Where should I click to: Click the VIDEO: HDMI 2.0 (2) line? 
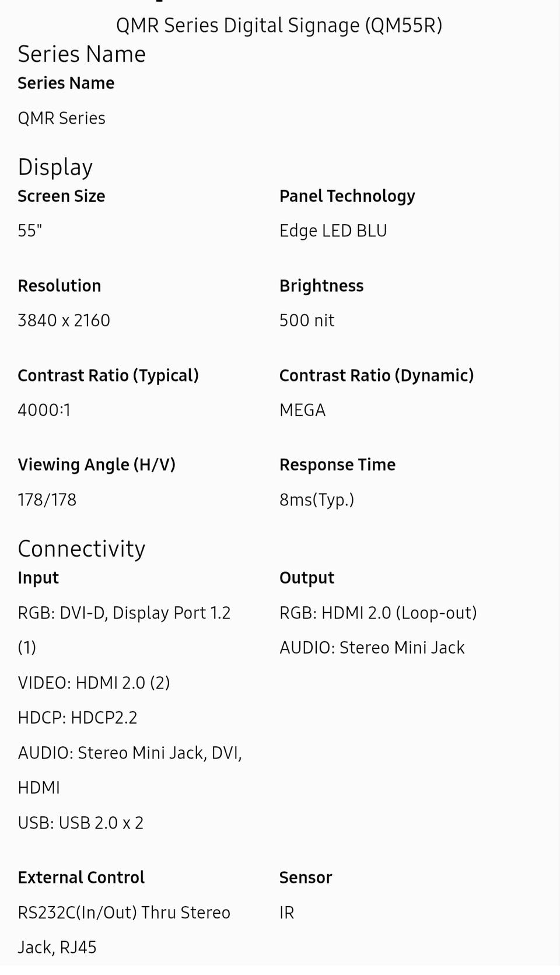[94, 683]
